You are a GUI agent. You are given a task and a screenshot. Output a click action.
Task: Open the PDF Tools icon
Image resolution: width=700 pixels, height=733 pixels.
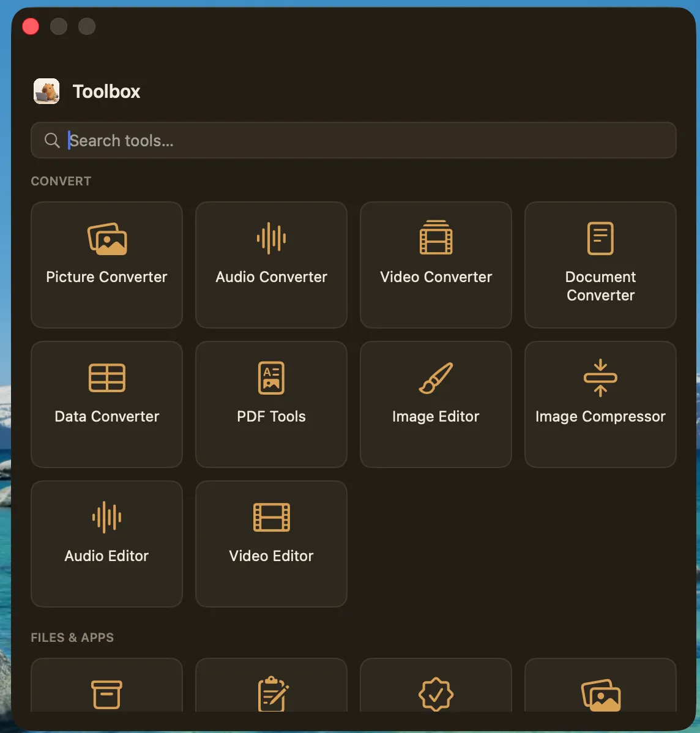tap(271, 378)
